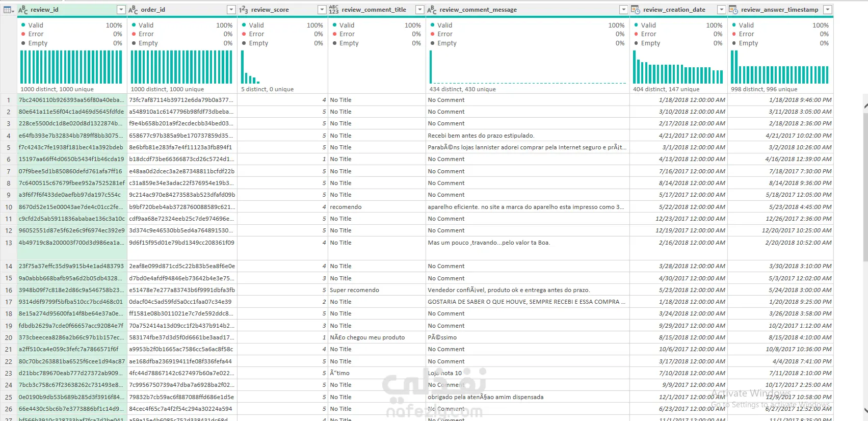
Task: Select row number 10
Action: pos(9,207)
